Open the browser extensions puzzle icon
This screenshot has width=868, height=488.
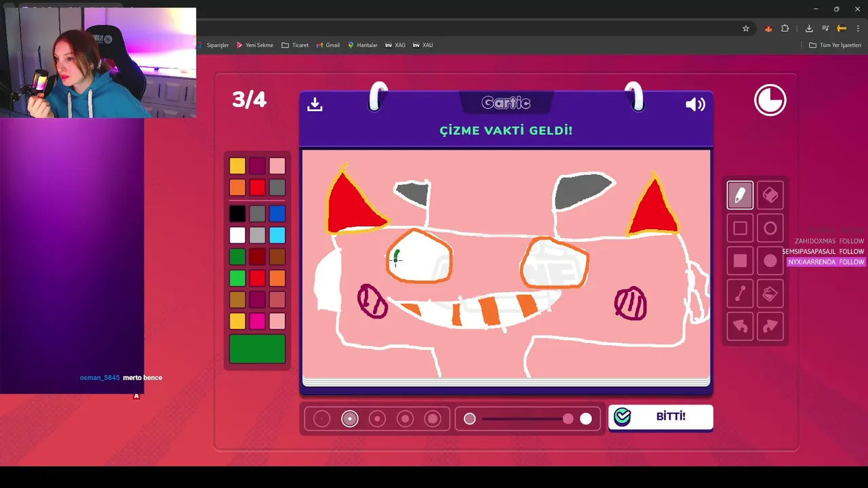(785, 28)
